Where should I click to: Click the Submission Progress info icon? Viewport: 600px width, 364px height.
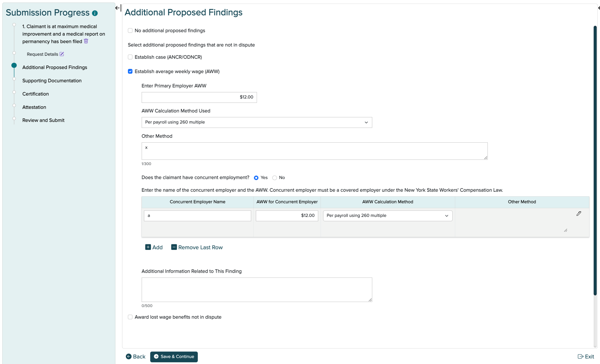click(x=95, y=13)
